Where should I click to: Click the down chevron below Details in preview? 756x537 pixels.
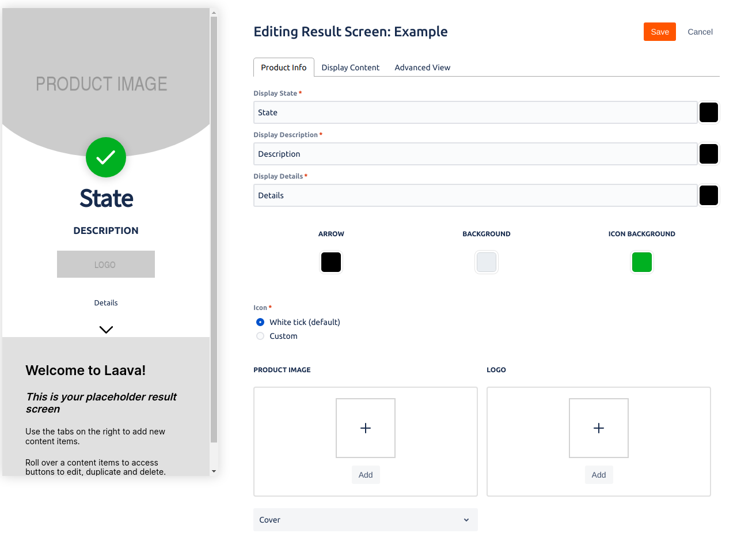pos(106,330)
